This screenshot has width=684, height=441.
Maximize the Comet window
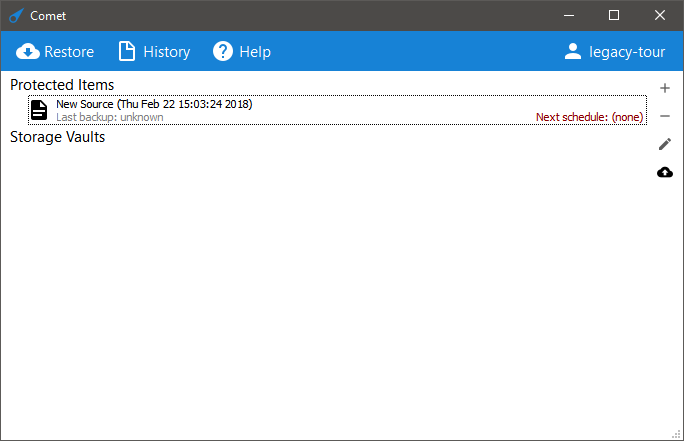(614, 15)
